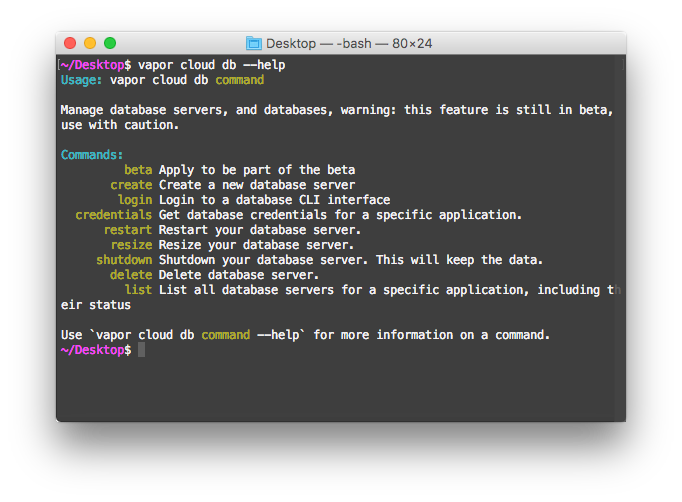Click the yellow 'command' word in usage line
The width and height of the screenshot is (682, 502).
240,80
